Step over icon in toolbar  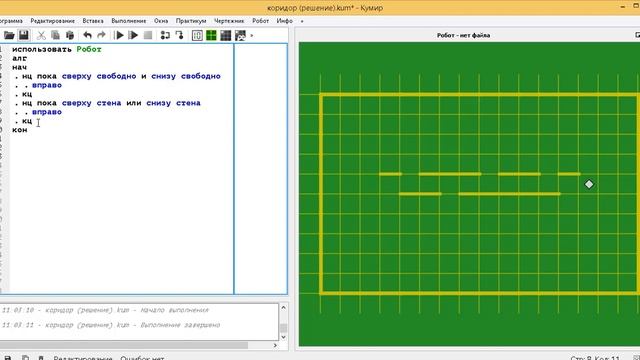pos(165,36)
